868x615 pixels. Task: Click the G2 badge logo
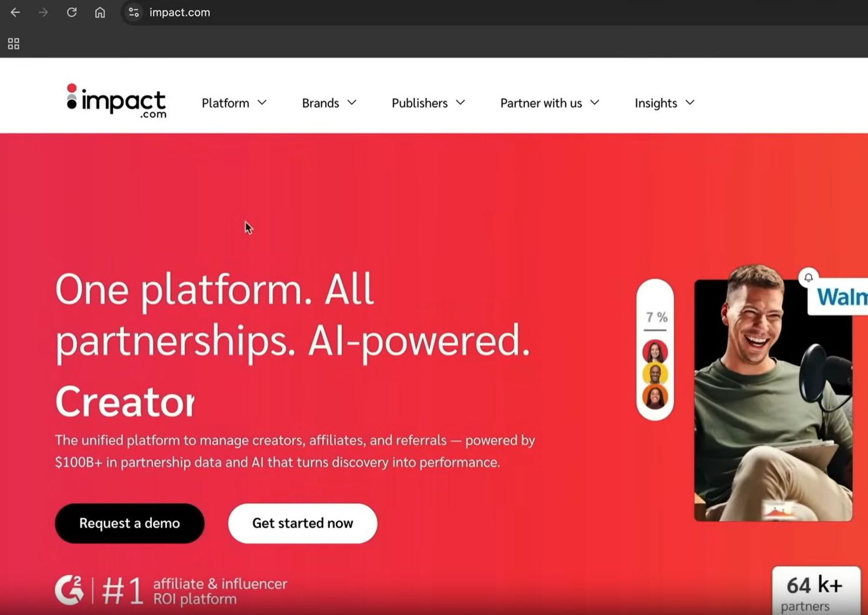coord(69,590)
